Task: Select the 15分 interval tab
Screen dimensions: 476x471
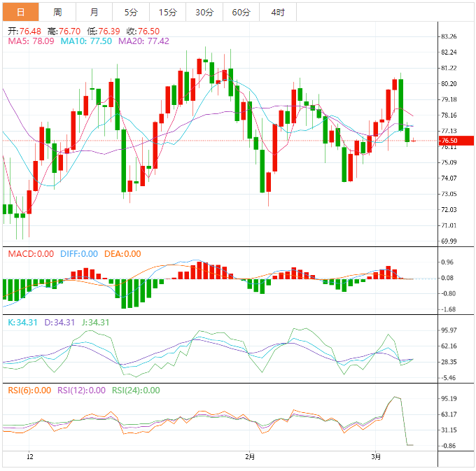Action: [x=168, y=12]
